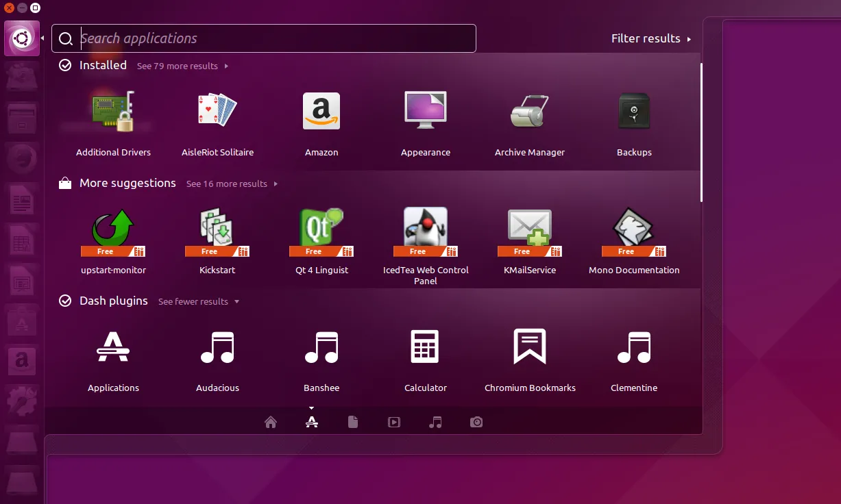The width and height of the screenshot is (841, 504).
Task: Expand 'See 16 more results' under More suggestions
Action: [227, 184]
